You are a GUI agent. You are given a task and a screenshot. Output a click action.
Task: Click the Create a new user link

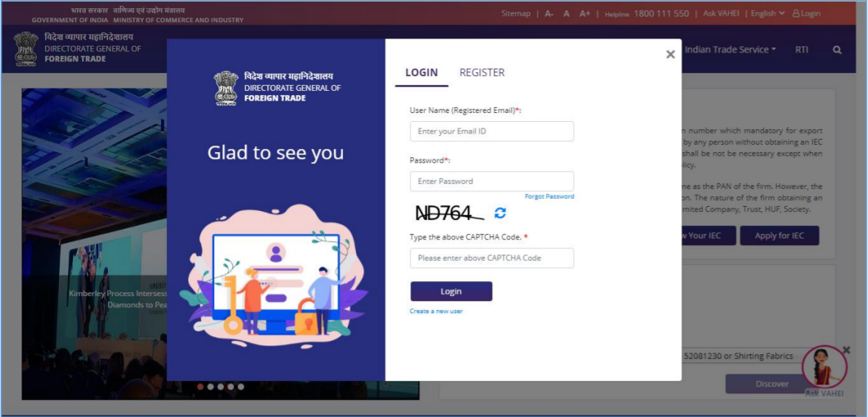coord(436,311)
